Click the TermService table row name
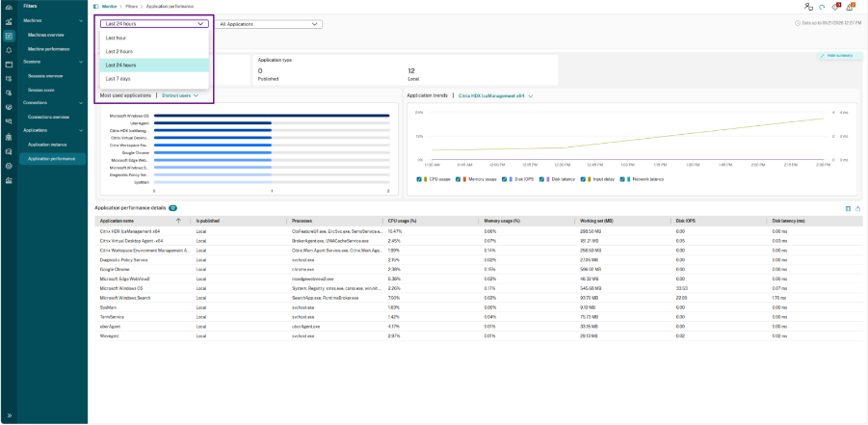Viewport: 868px width, 425px height. [112, 317]
